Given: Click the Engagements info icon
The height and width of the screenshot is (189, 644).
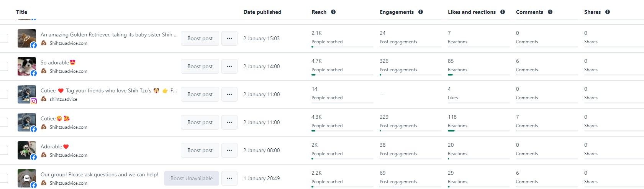Looking at the screenshot, I should click(x=421, y=12).
